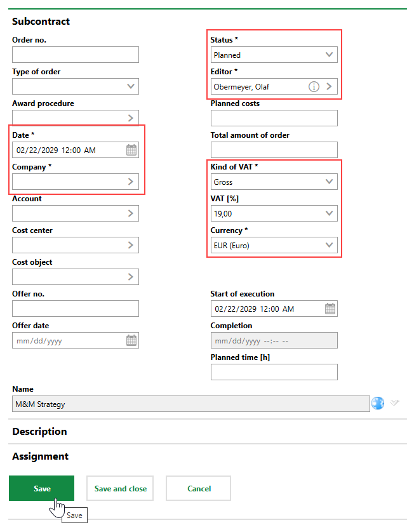Click the Offer date mm/dd/yyyy text area
Viewport: 407px width, 532px height.
pos(39,341)
